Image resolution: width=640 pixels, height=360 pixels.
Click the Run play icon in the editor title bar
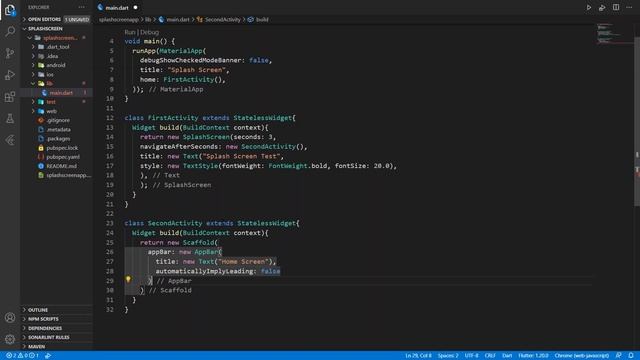[589, 7]
